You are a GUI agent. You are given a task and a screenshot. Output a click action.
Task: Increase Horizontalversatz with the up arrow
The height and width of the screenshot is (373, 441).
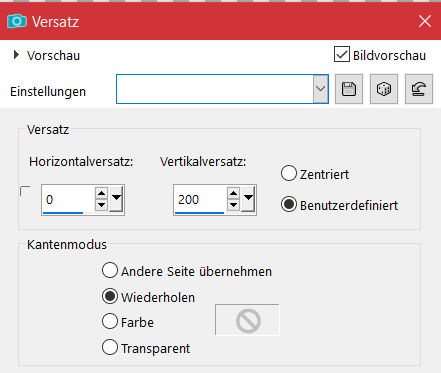pyautogui.click(x=101, y=193)
